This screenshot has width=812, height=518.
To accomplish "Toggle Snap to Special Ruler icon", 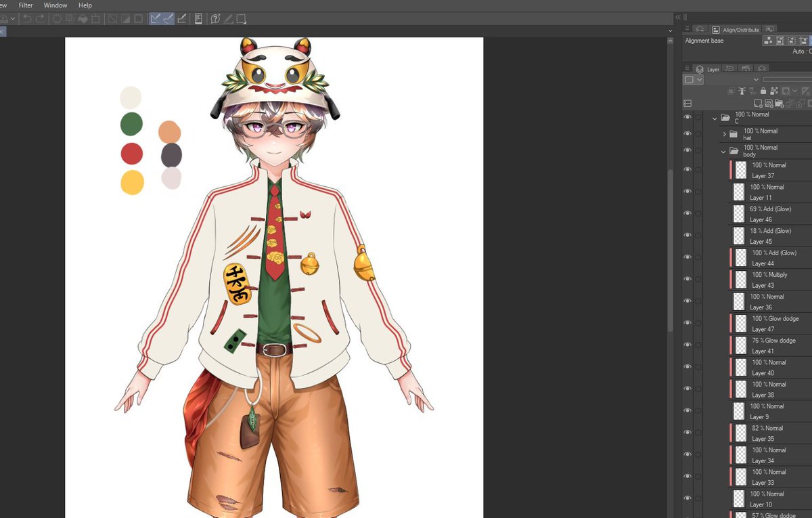I will click(168, 19).
